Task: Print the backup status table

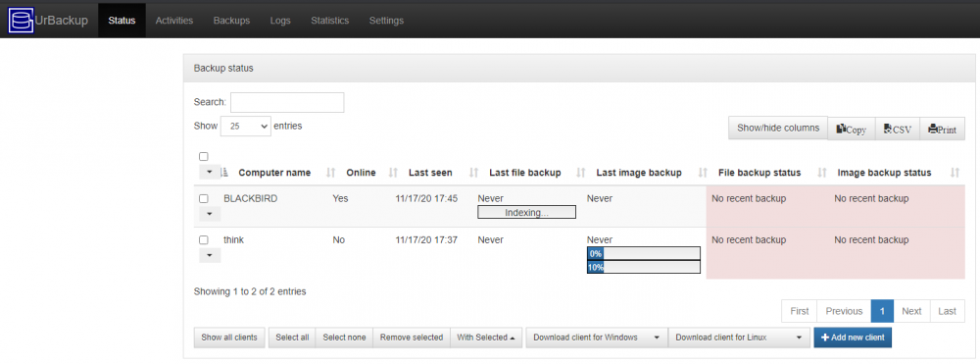Action: pos(943,129)
